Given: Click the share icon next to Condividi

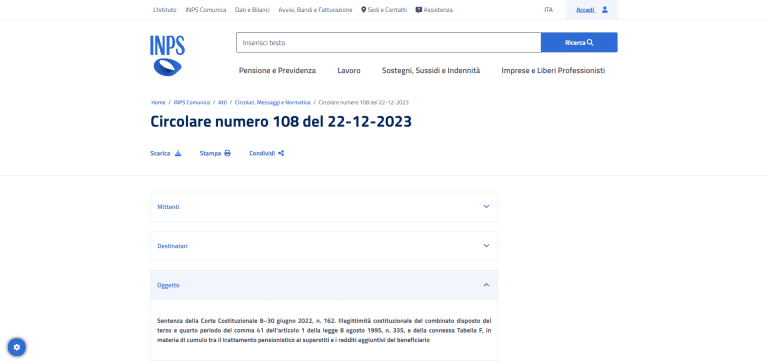Looking at the screenshot, I should 281,153.
